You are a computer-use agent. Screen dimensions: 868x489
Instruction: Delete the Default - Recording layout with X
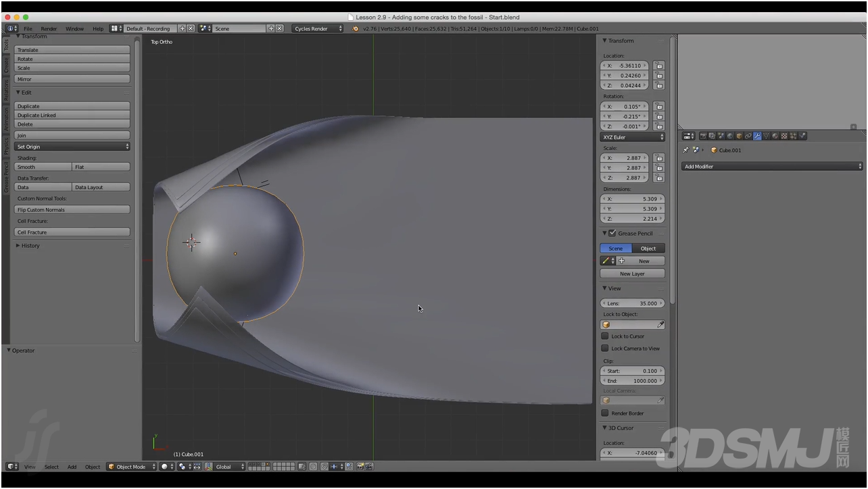191,28
